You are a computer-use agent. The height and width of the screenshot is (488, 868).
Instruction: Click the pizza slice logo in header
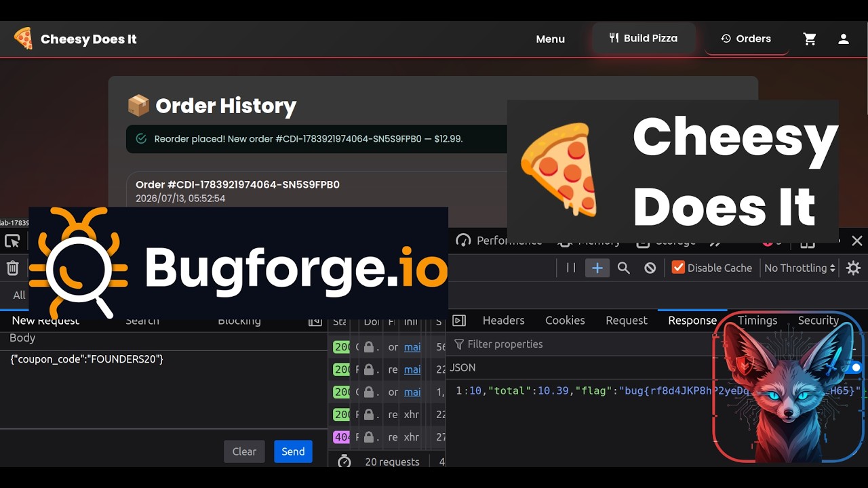point(23,39)
